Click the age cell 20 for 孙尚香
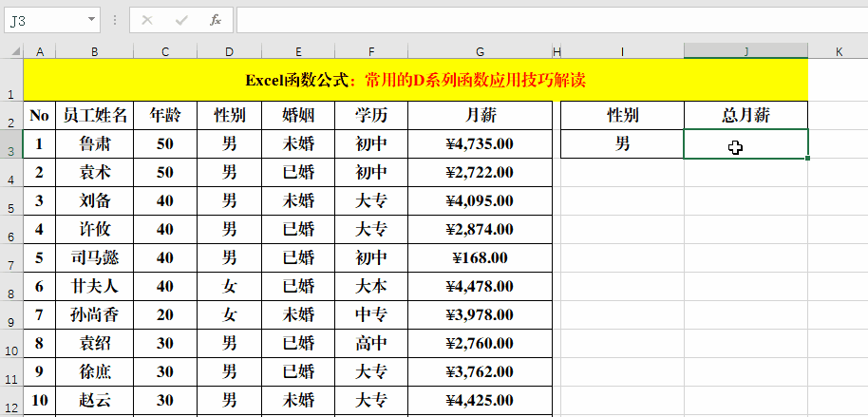 (x=165, y=315)
